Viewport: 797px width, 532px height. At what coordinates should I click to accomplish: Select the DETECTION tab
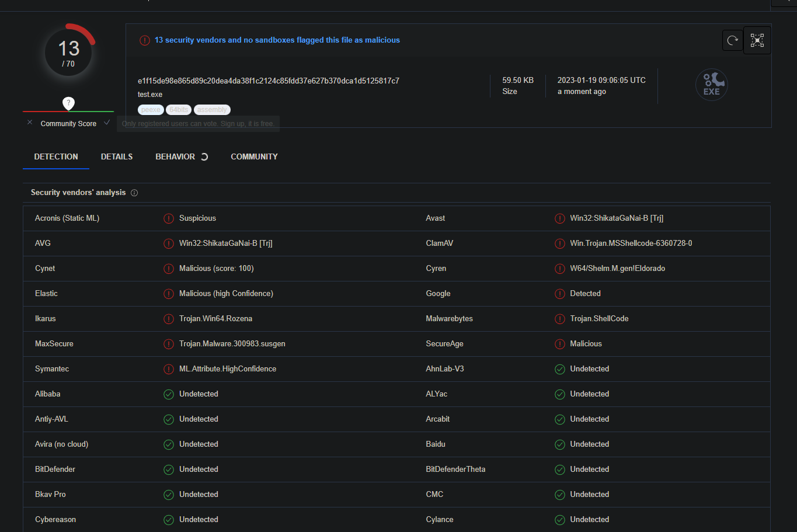pos(56,157)
